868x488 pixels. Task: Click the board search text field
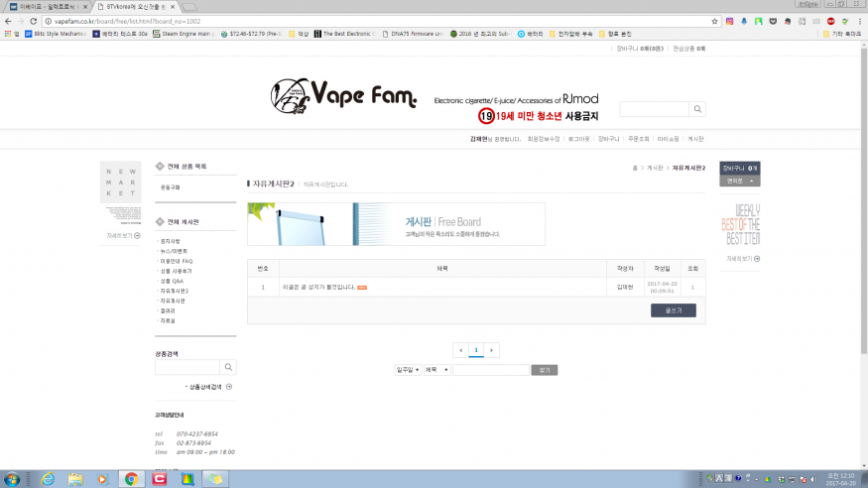pyautogui.click(x=490, y=370)
